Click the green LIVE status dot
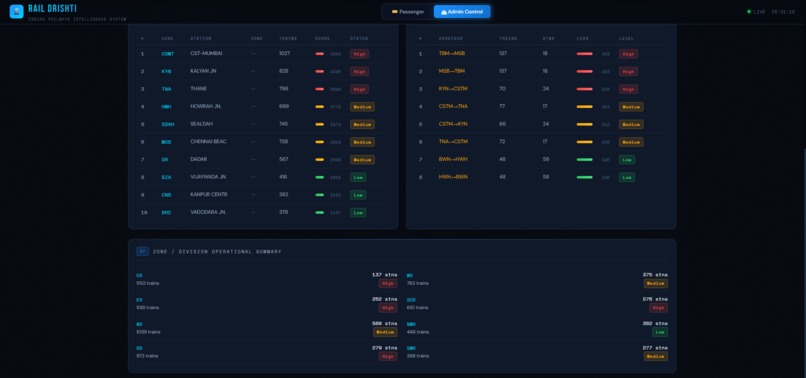The width and height of the screenshot is (806, 378). point(749,12)
